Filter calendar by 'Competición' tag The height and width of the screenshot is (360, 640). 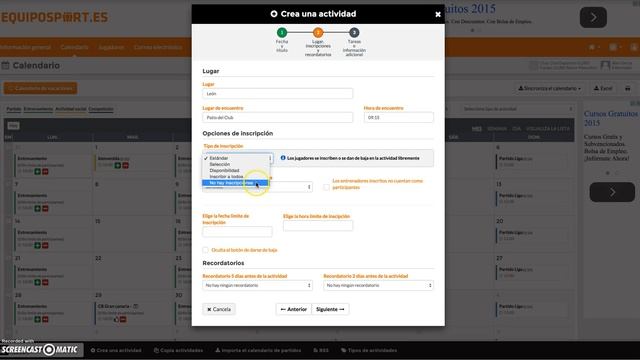pyautogui.click(x=101, y=109)
